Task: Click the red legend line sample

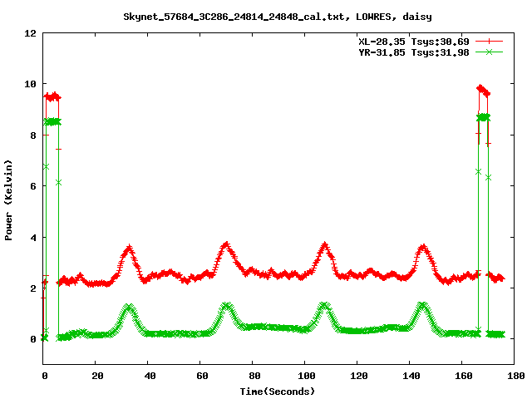Action: click(489, 42)
